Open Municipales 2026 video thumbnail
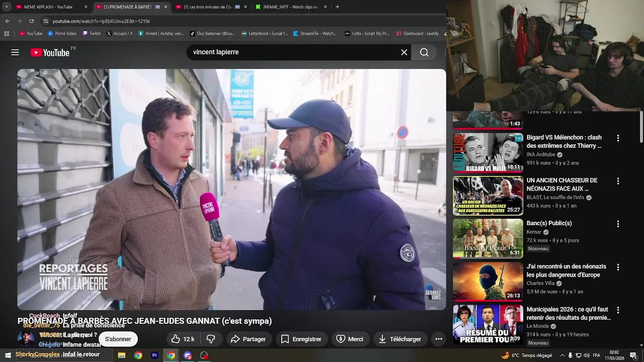This screenshot has width=644, height=362. pos(488,325)
